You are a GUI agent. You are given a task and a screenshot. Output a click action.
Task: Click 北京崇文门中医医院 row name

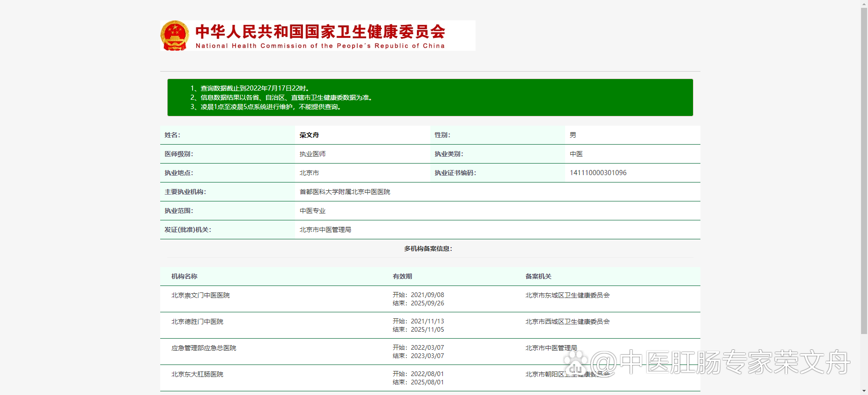200,295
